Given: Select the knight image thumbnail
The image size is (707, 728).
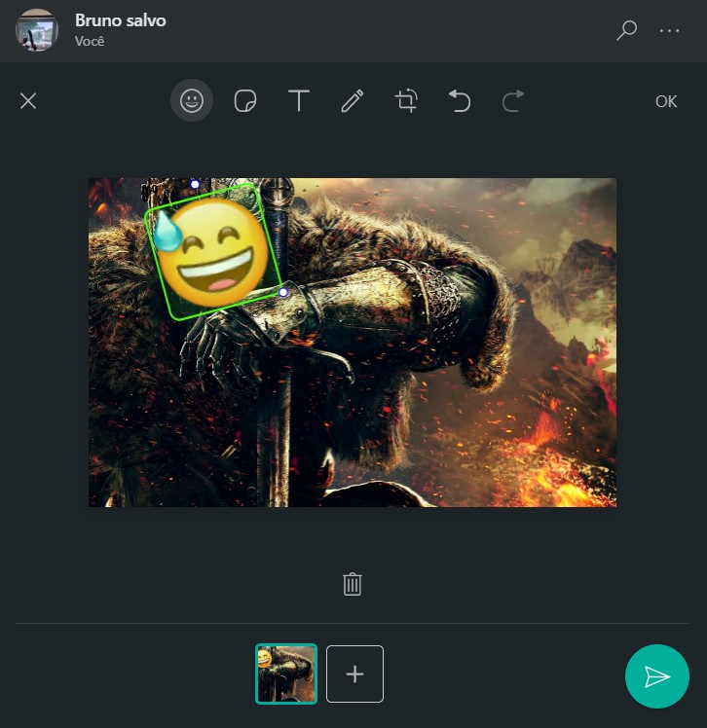Looking at the screenshot, I should [x=286, y=673].
